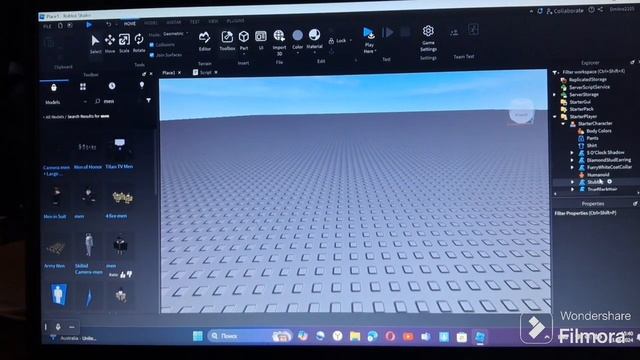The height and width of the screenshot is (360, 640).
Task: Activate the Move tool
Action: click(x=110, y=40)
